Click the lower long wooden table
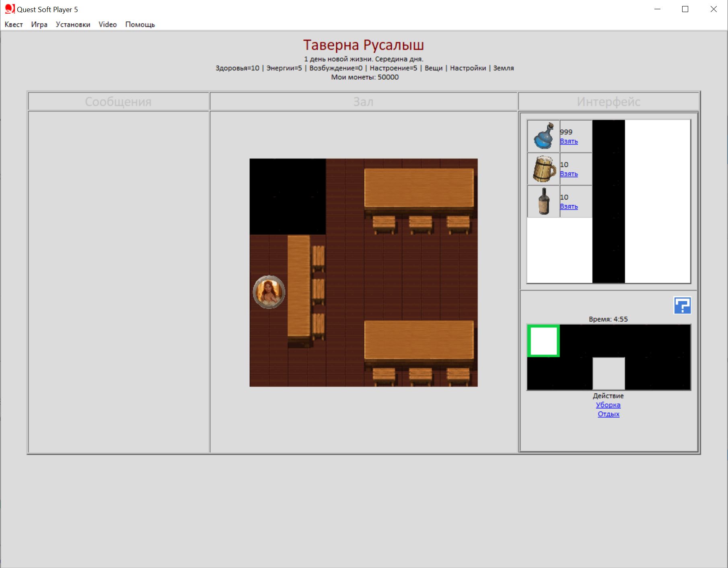The image size is (728, 568). pos(419,340)
